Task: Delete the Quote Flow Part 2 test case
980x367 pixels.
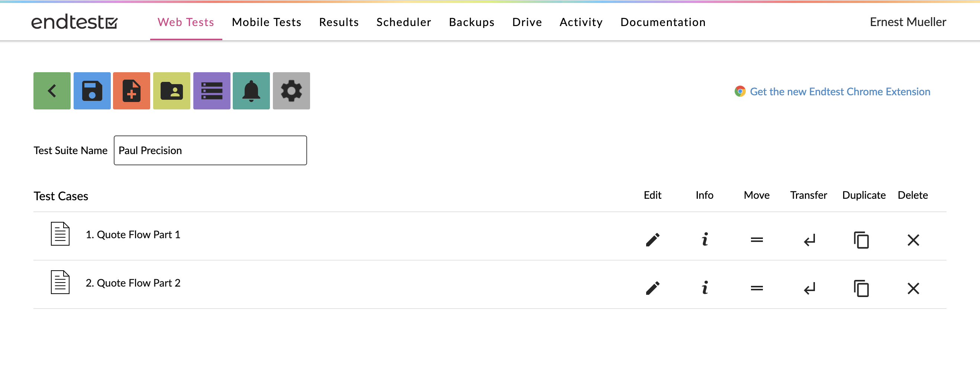Action: click(x=913, y=288)
